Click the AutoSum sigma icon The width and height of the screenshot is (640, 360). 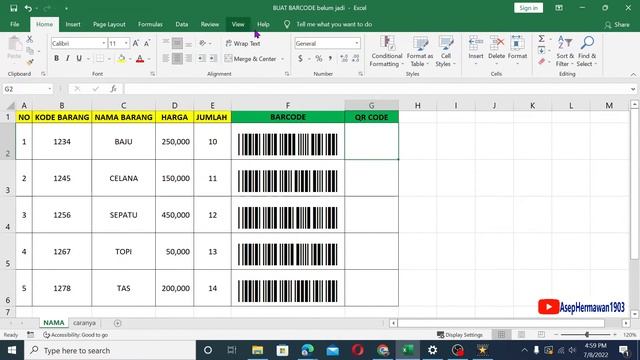click(541, 39)
